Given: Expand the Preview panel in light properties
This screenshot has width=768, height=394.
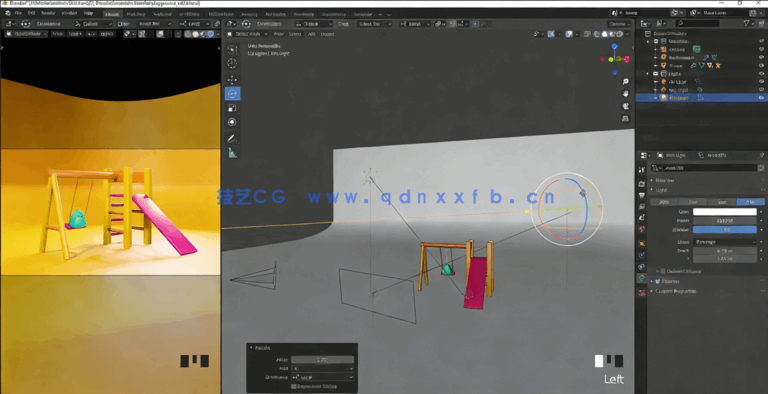Looking at the screenshot, I should tap(665, 180).
